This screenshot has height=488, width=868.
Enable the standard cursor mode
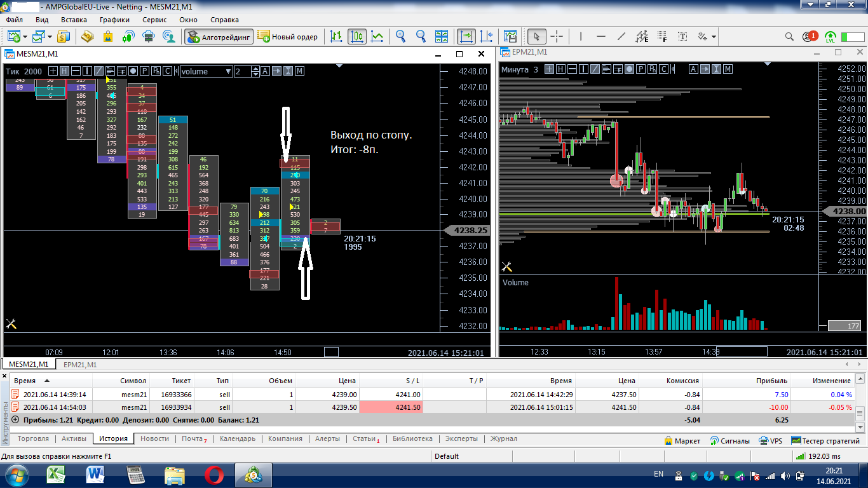point(537,36)
